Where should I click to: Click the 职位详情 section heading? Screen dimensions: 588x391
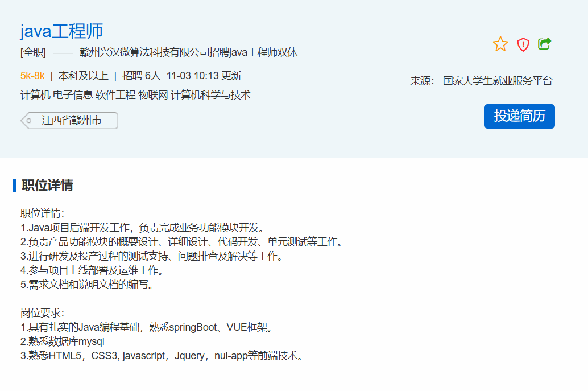coord(47,186)
